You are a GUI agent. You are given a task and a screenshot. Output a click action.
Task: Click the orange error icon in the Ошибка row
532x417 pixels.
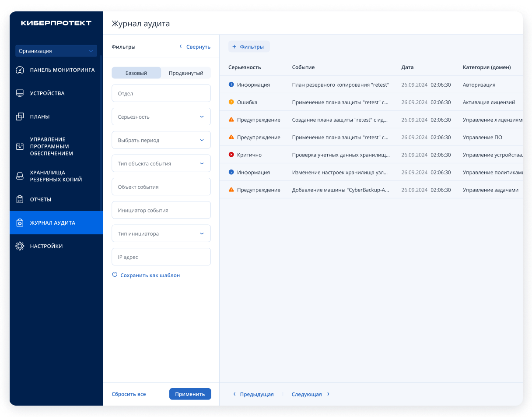point(231,102)
